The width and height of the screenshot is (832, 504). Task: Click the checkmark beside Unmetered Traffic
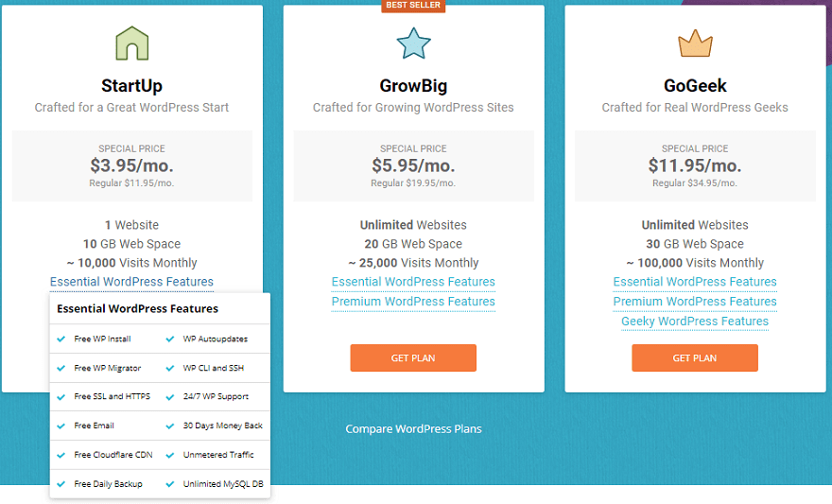pos(170,455)
